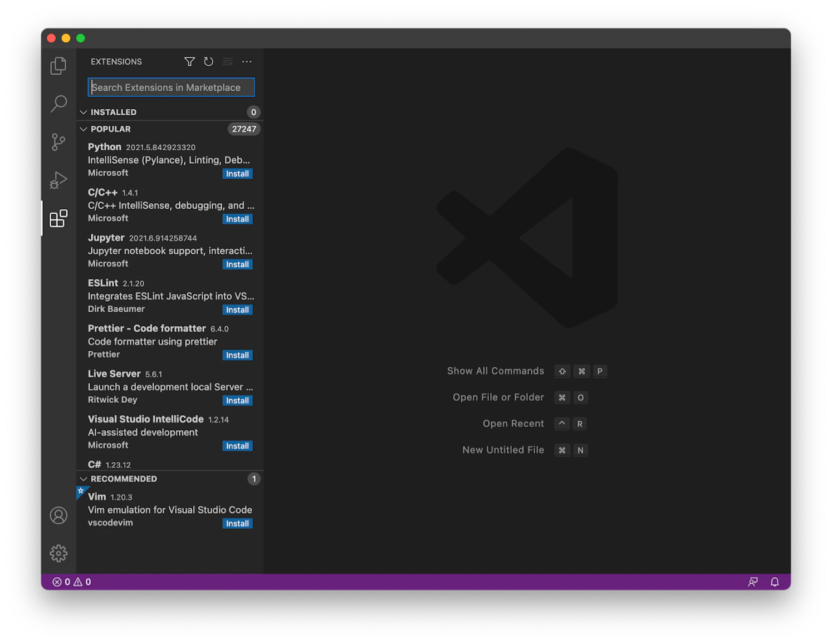Open the Manage gear icon
The image size is (832, 644).
[x=58, y=553]
